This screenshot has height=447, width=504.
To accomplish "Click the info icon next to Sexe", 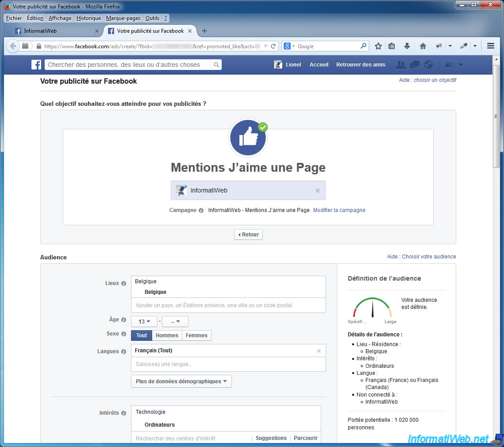I will pyautogui.click(x=123, y=334).
